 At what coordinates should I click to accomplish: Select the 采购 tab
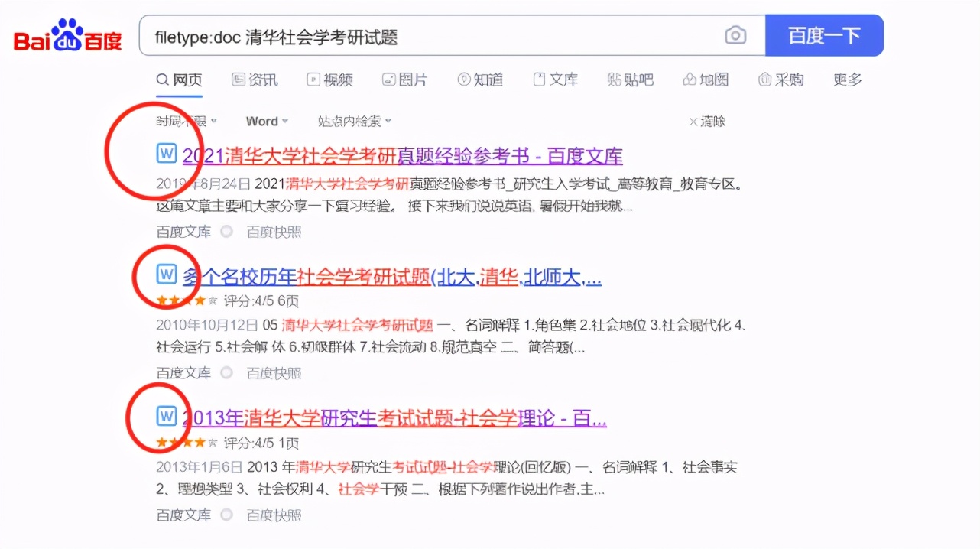pos(780,80)
